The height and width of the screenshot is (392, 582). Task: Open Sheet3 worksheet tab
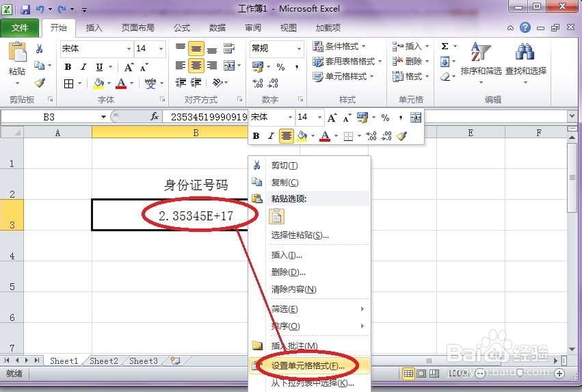click(143, 361)
